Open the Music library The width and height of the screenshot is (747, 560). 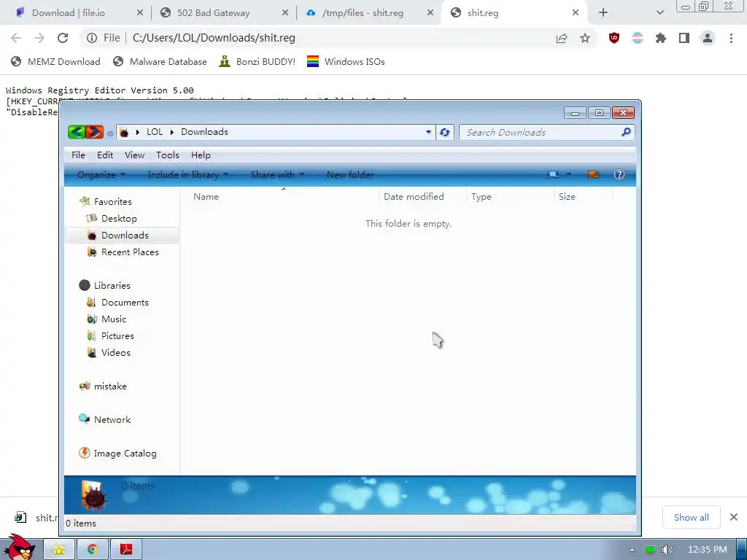(x=113, y=319)
